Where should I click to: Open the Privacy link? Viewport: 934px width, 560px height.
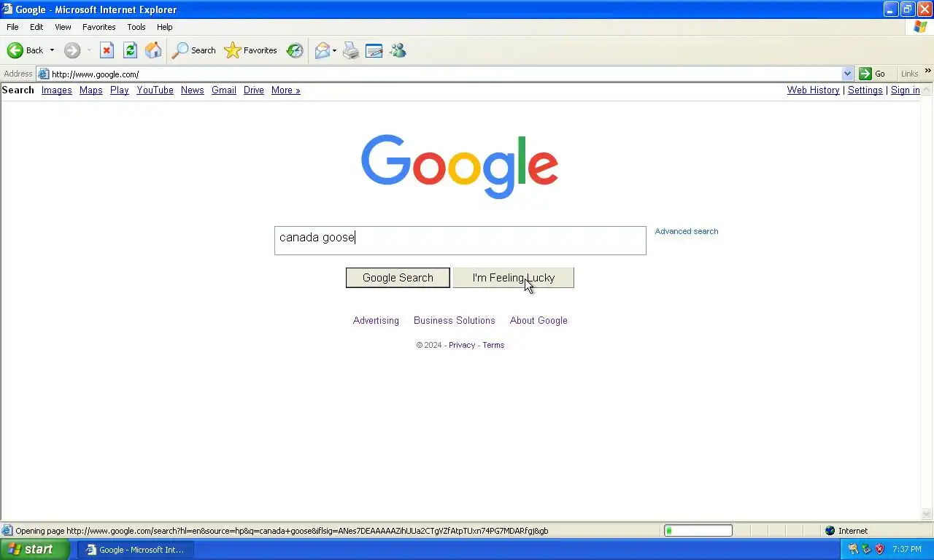pos(462,346)
